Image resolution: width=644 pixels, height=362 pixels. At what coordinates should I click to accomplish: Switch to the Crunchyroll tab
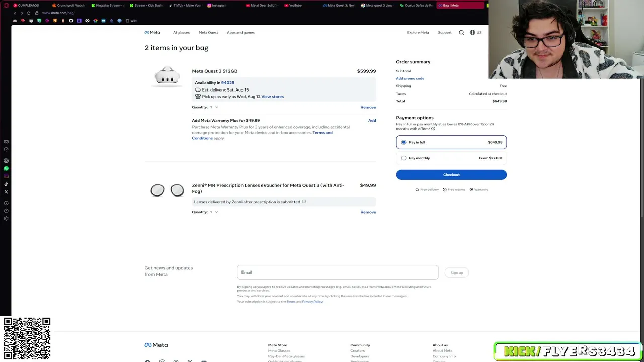[68, 5]
